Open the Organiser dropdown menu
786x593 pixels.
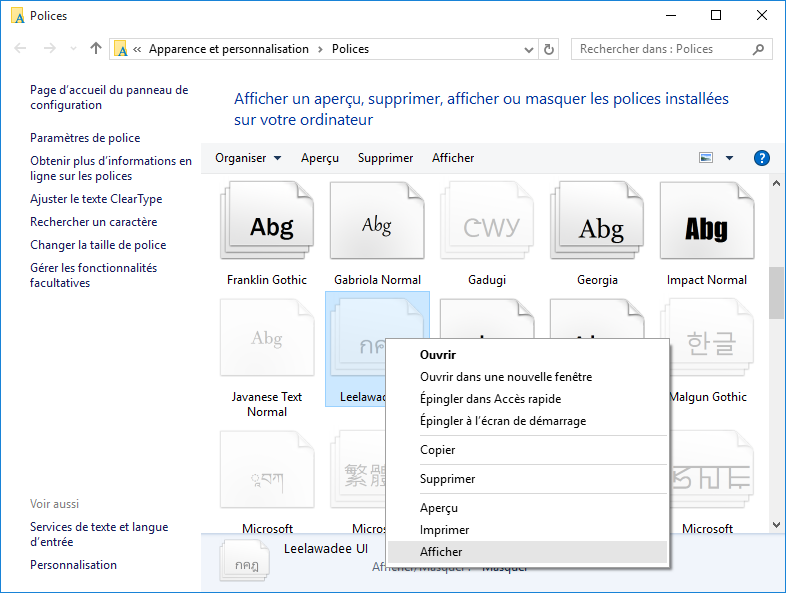(248, 158)
